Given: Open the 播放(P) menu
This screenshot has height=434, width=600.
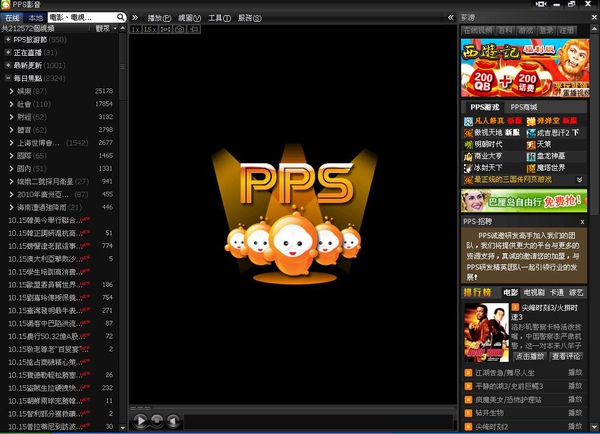Looking at the screenshot, I should point(159,18).
